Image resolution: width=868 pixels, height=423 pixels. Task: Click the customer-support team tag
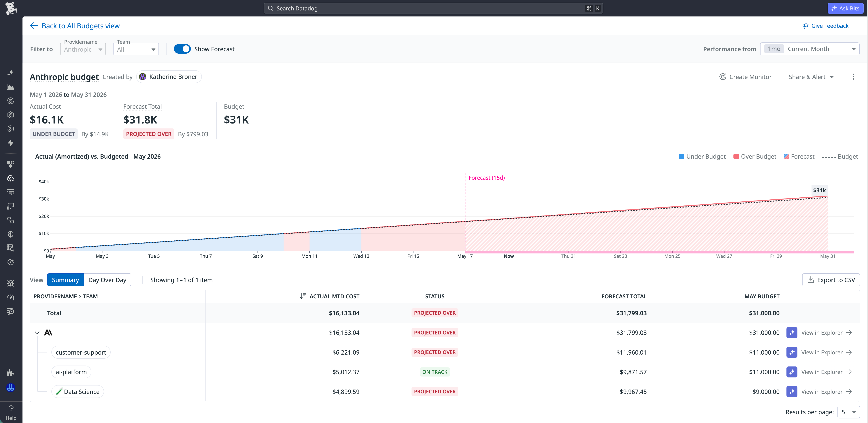coord(81,353)
